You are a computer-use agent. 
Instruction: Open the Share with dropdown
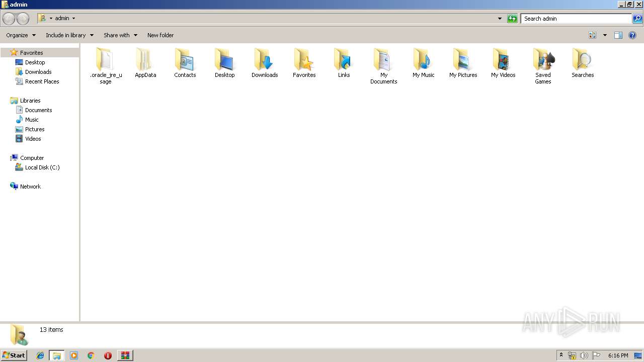tap(121, 35)
